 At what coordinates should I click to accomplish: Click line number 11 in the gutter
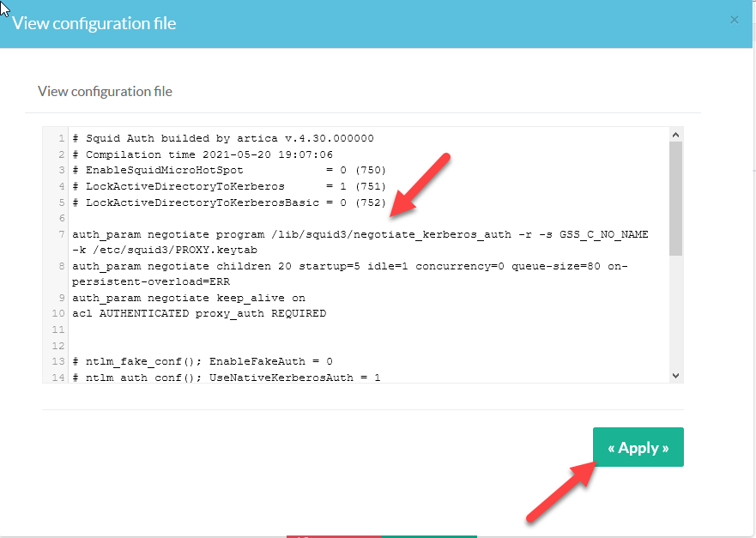[x=58, y=329]
